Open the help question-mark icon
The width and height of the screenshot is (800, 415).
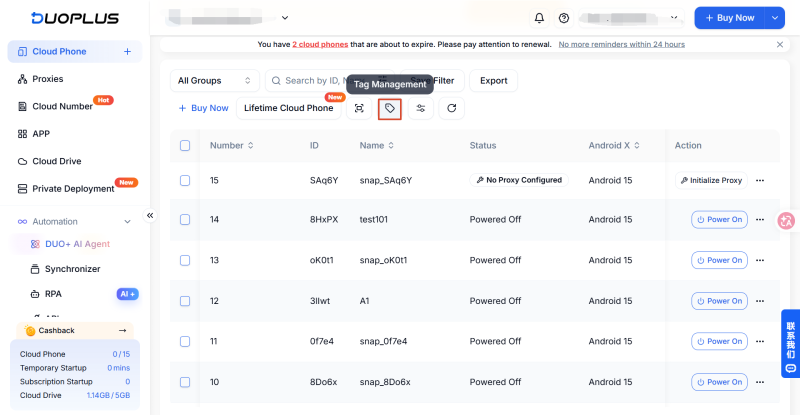tap(564, 18)
